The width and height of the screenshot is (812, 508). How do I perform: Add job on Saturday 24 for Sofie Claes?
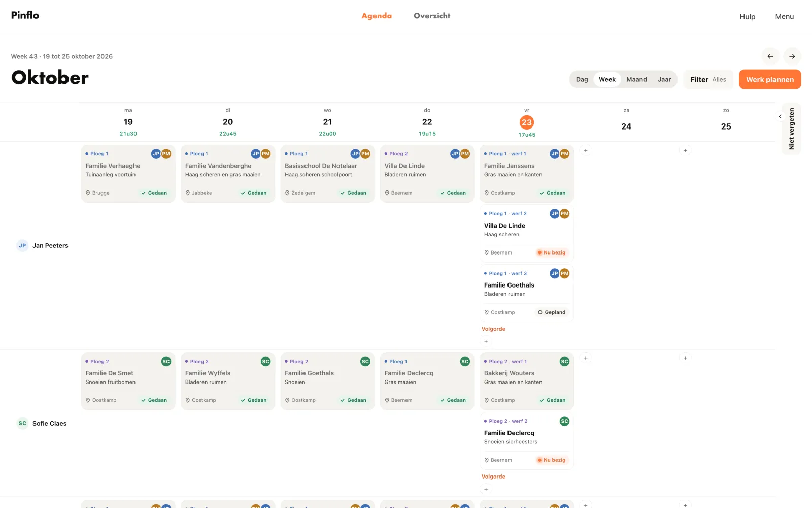[x=586, y=358]
